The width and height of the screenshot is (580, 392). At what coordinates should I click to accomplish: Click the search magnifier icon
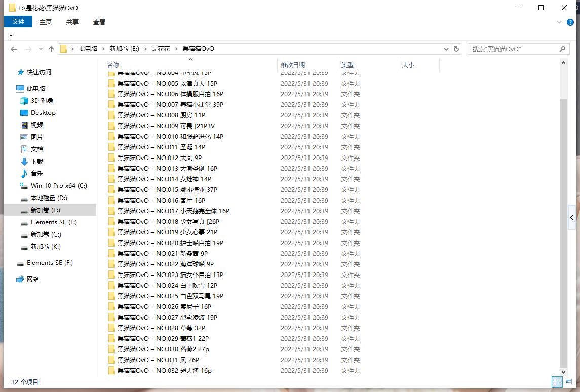click(x=562, y=49)
